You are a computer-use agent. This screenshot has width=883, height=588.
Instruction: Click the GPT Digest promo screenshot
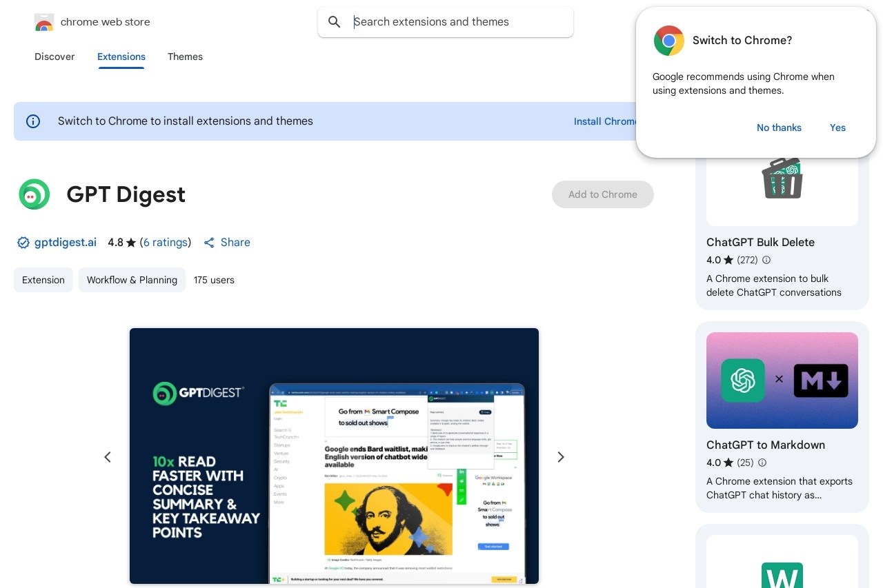(x=334, y=456)
